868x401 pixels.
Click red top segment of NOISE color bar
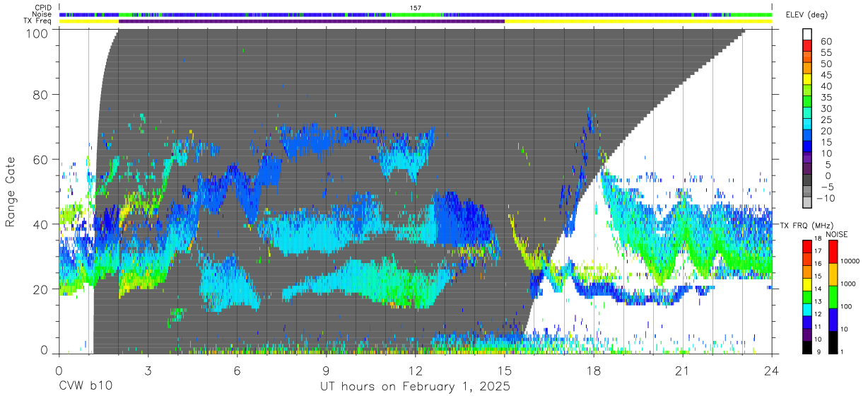(832, 252)
